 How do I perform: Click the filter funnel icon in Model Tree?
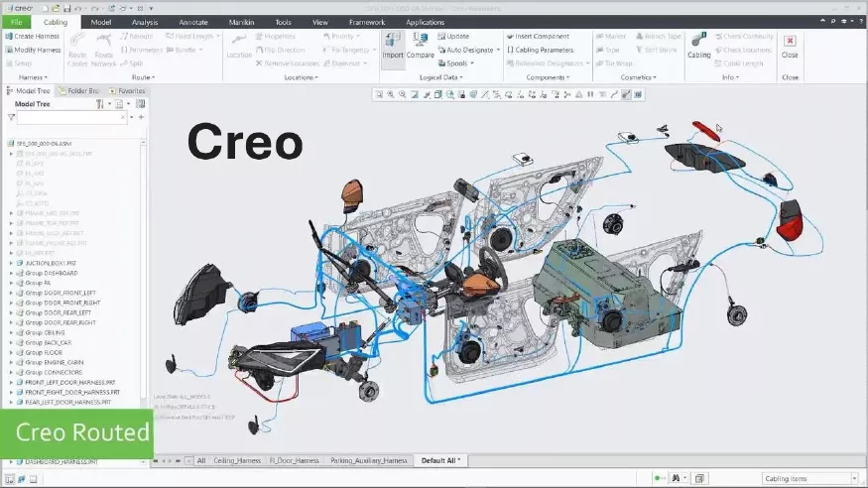click(11, 117)
